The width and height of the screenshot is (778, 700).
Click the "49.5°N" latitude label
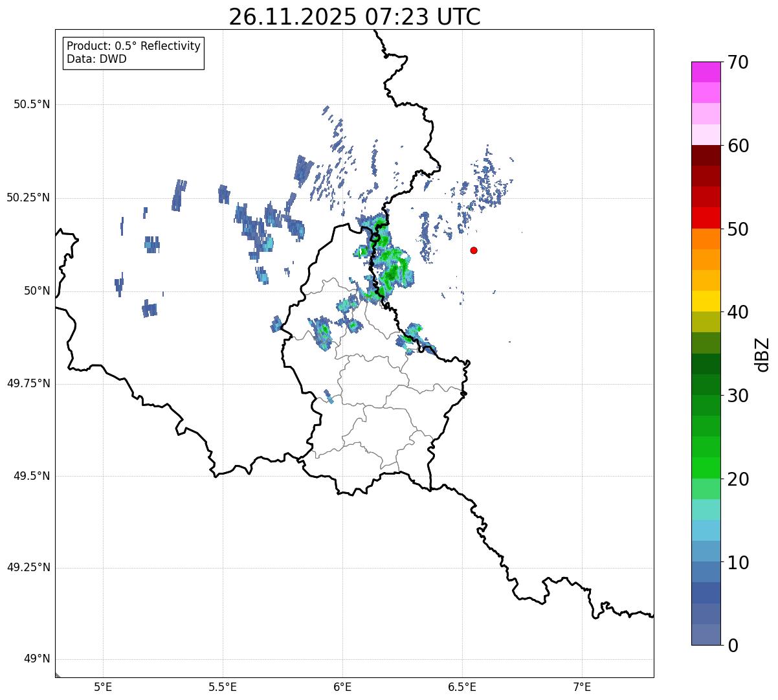pos(32,476)
